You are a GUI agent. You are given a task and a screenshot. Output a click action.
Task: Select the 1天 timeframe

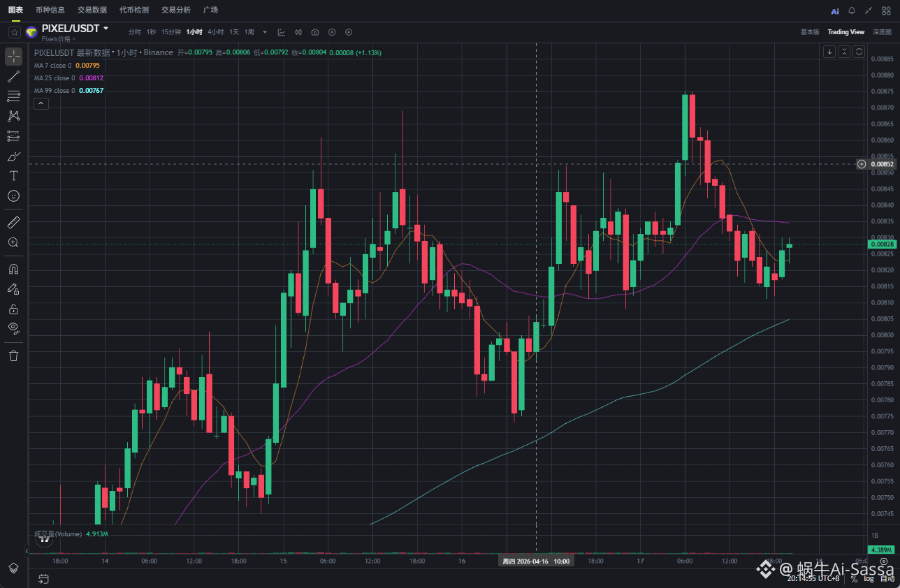[234, 32]
